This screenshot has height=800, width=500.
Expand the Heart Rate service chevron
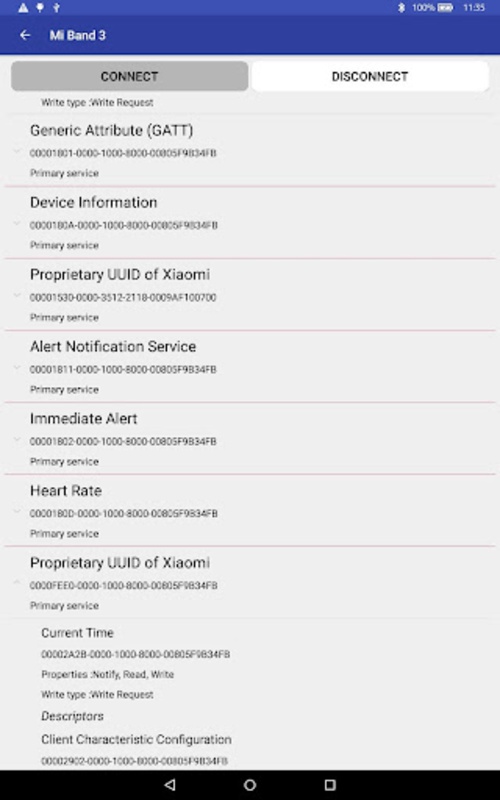tap(17, 511)
